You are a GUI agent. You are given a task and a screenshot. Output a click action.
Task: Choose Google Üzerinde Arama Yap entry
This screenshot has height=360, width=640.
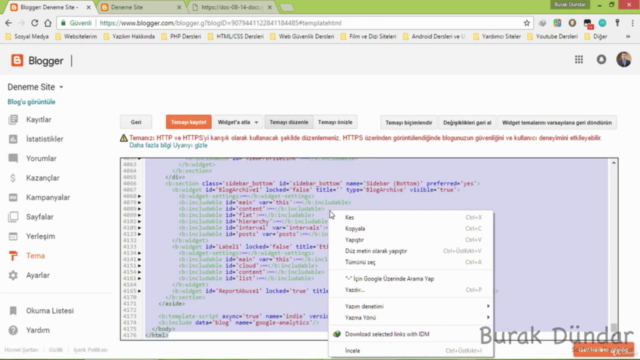pos(411,279)
